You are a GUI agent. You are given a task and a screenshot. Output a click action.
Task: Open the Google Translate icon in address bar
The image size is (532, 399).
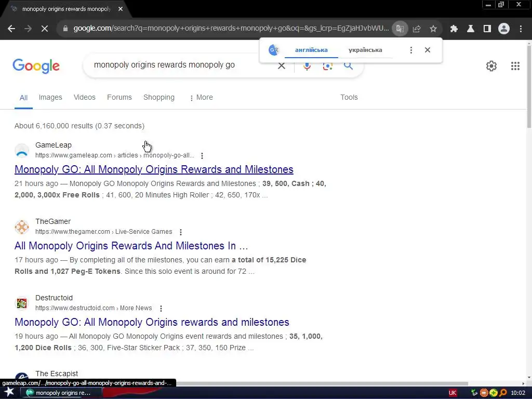point(400,29)
